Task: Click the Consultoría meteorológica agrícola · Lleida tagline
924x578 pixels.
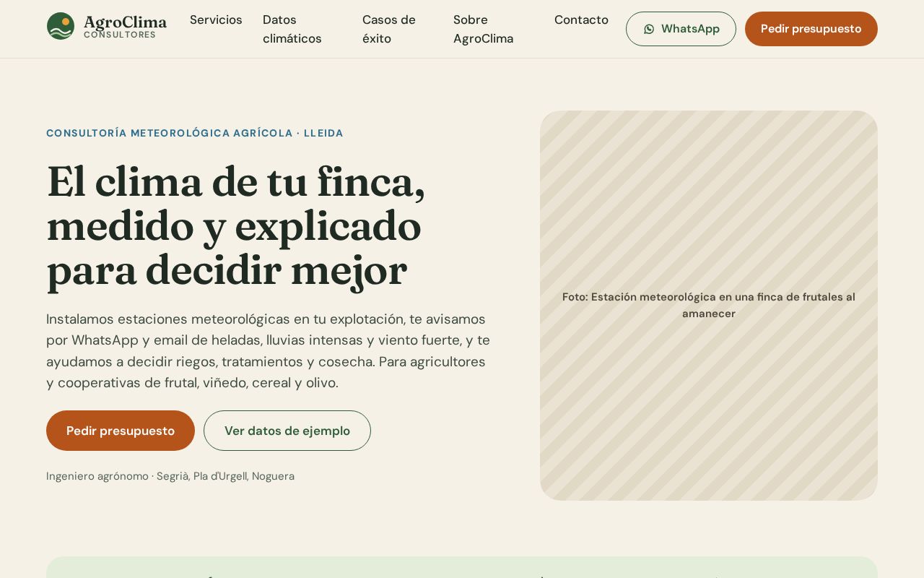Action: [195, 133]
